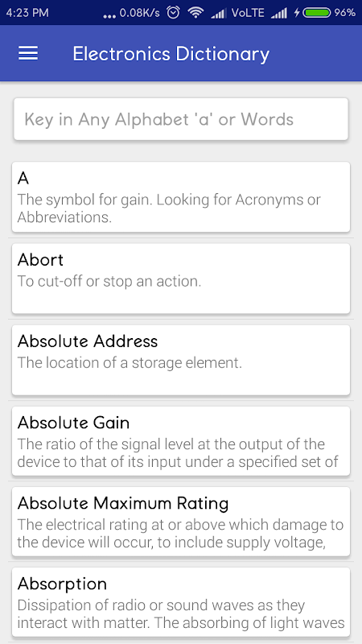The height and width of the screenshot is (644, 362).
Task: Open the 'Absorption' entry card
Action: tap(181, 602)
